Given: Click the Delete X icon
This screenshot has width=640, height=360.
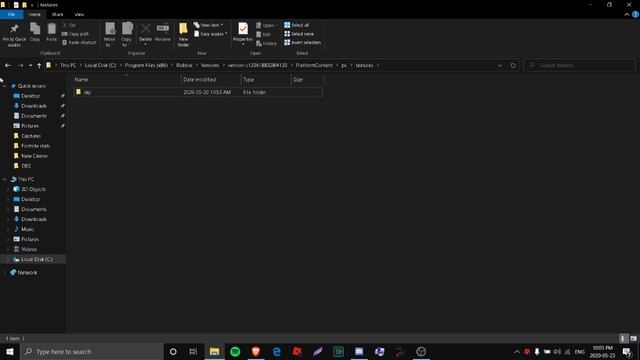Looking at the screenshot, I should coord(145,29).
